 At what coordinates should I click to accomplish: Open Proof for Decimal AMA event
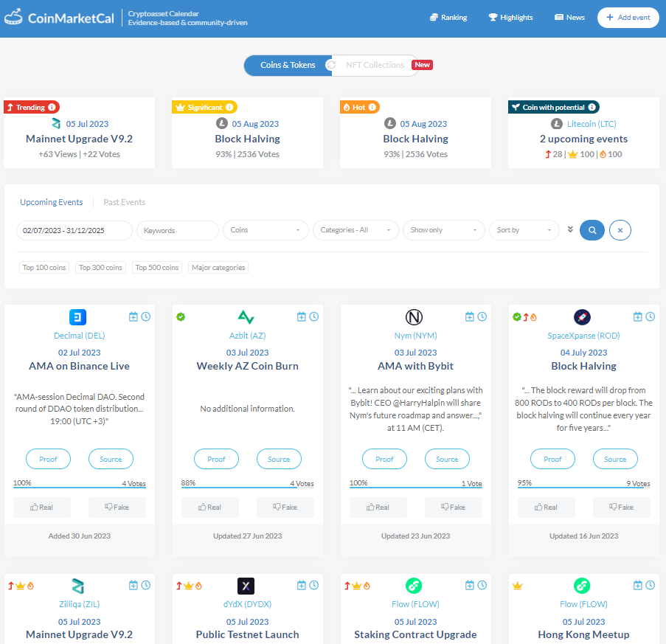[48, 460]
